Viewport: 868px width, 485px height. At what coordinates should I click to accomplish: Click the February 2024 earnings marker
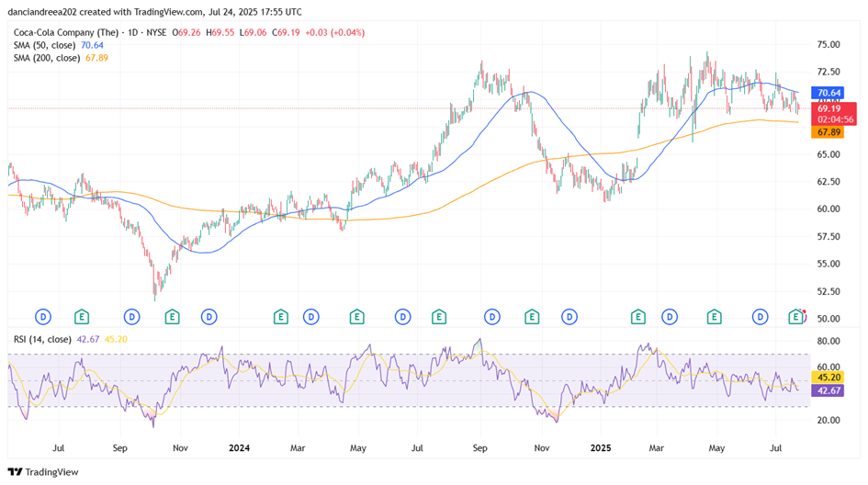pos(280,317)
